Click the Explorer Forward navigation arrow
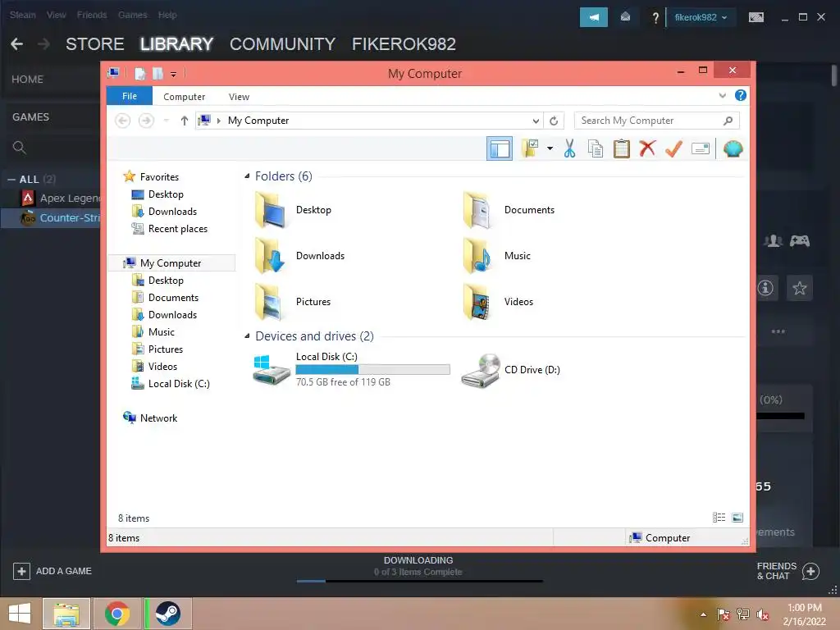The width and height of the screenshot is (840, 630). coord(146,121)
